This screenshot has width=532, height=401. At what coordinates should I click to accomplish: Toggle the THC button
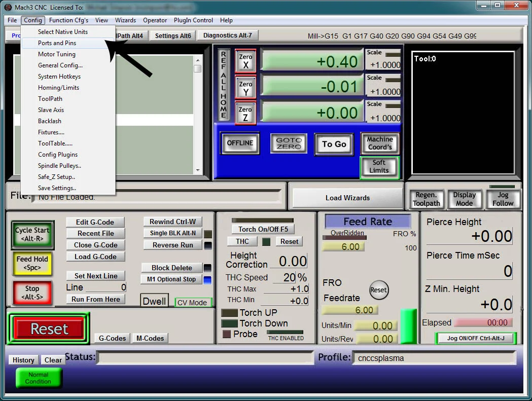point(242,241)
